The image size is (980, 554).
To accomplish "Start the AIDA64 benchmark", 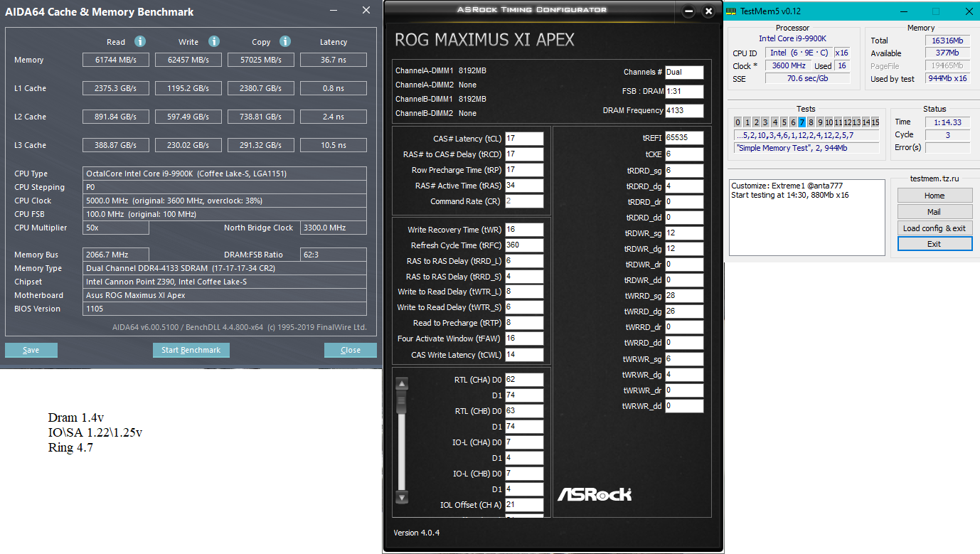I will click(191, 350).
